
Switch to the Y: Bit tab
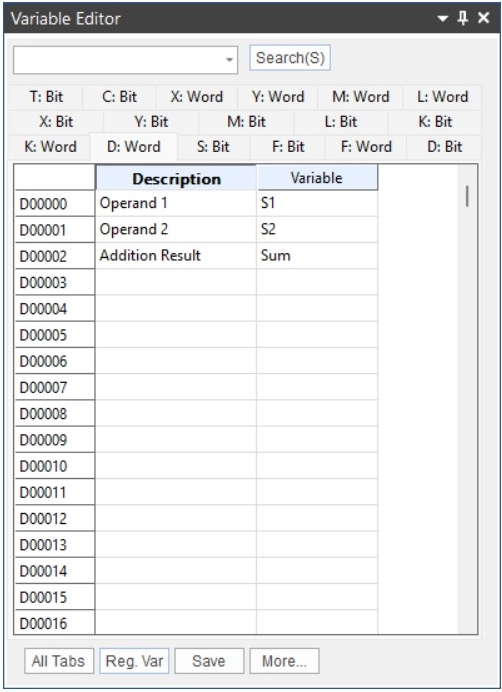coord(151,122)
